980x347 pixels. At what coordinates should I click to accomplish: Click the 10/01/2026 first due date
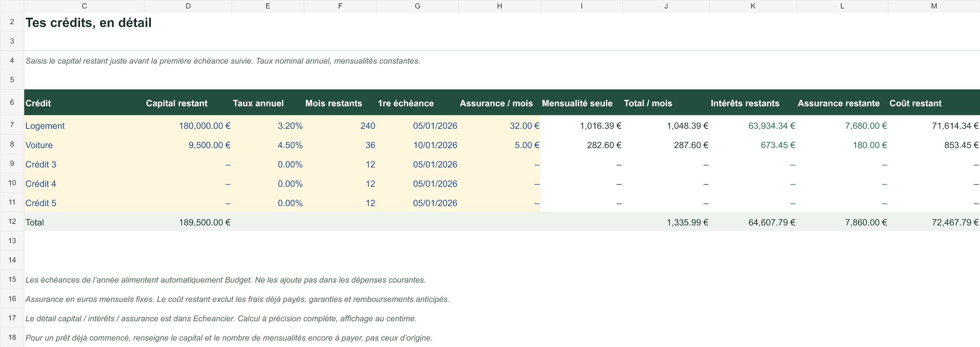418,145
